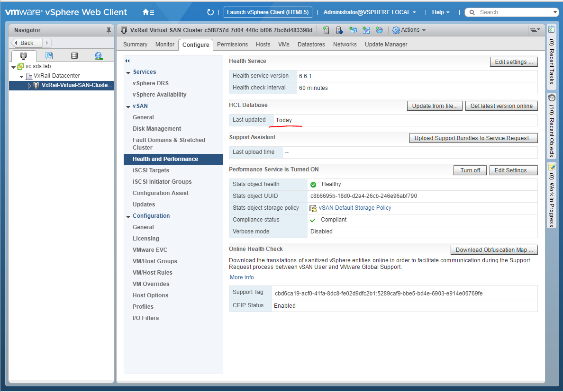Click Upload Support Bundles to Service Request

pyautogui.click(x=473, y=138)
